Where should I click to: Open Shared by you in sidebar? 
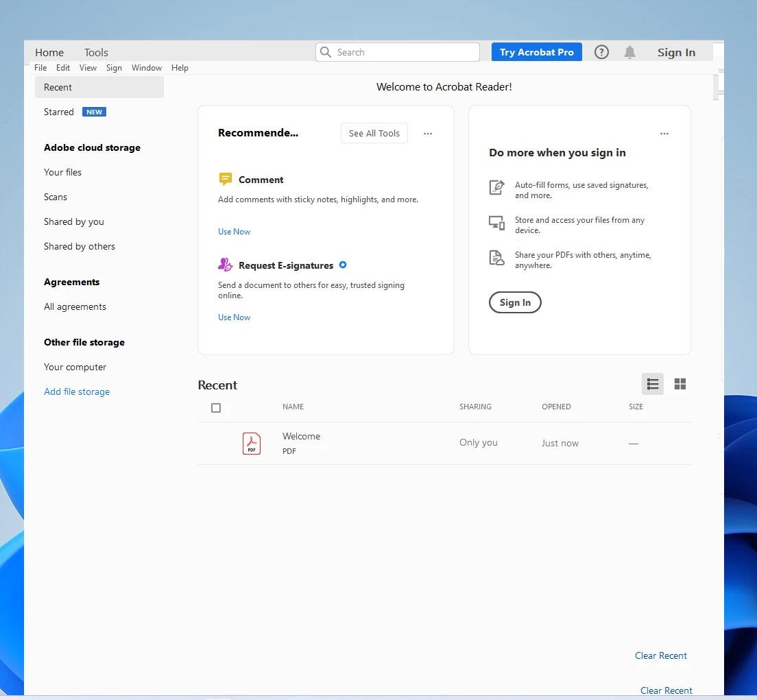tap(74, 221)
